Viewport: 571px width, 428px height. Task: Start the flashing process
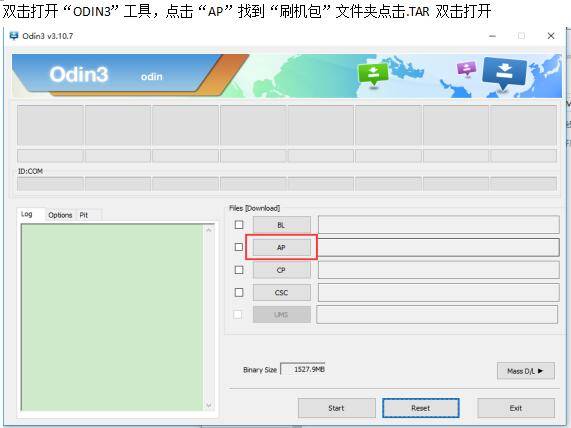click(x=336, y=408)
